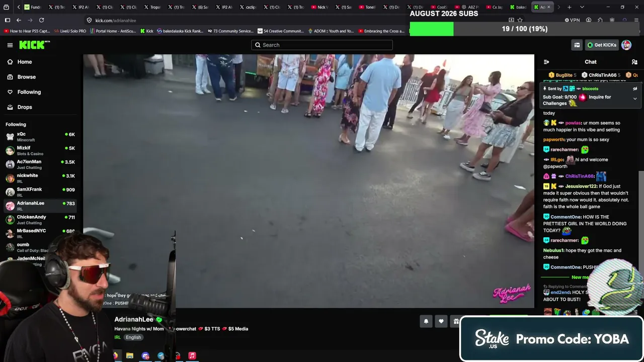
Task: Open AdrianahLee's channel from Following list
Action: tap(40, 206)
